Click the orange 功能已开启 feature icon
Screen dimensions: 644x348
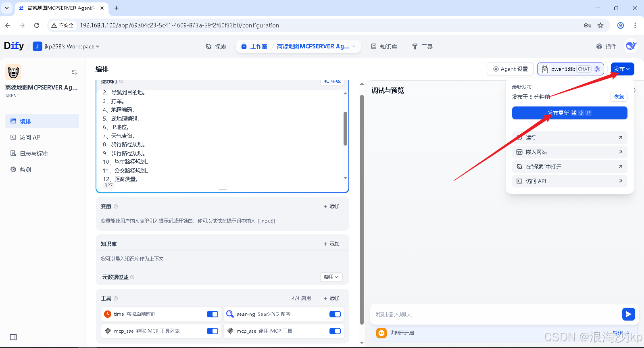pos(381,333)
